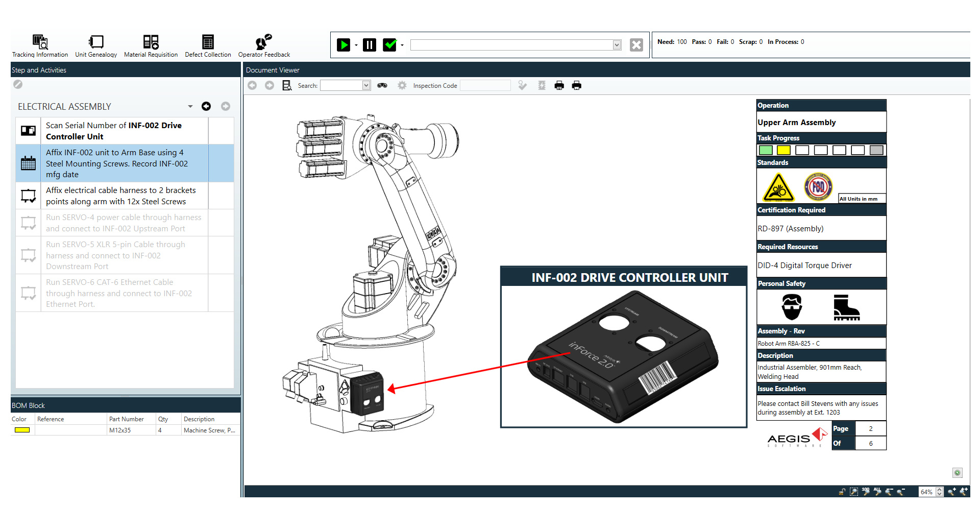Open the Start button dropdown arrow

(356, 45)
